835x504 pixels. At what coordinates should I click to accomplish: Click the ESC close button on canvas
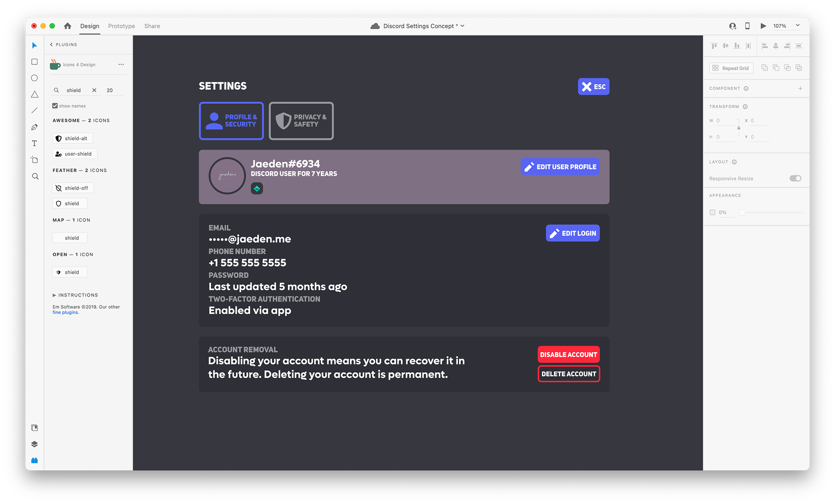pos(593,87)
